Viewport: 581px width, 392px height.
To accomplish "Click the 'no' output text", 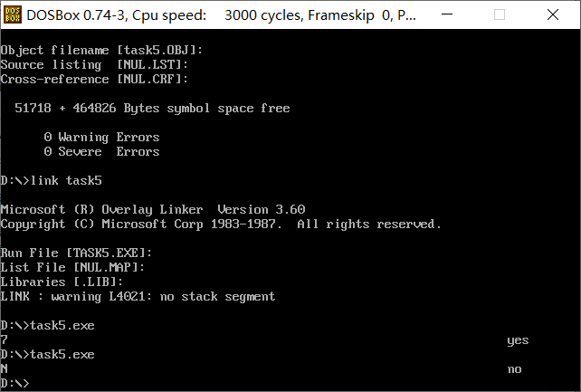I will coord(514,369).
